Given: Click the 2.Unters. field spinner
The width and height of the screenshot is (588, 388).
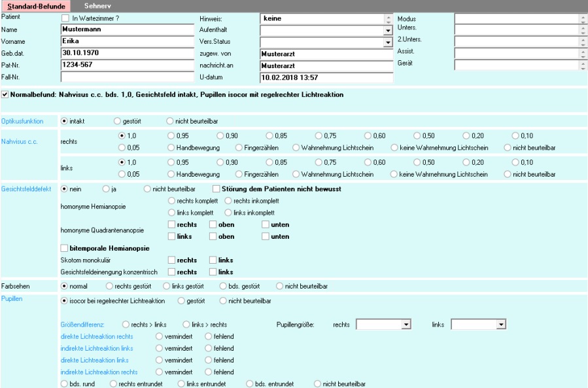Looking at the screenshot, I should coord(583,42).
